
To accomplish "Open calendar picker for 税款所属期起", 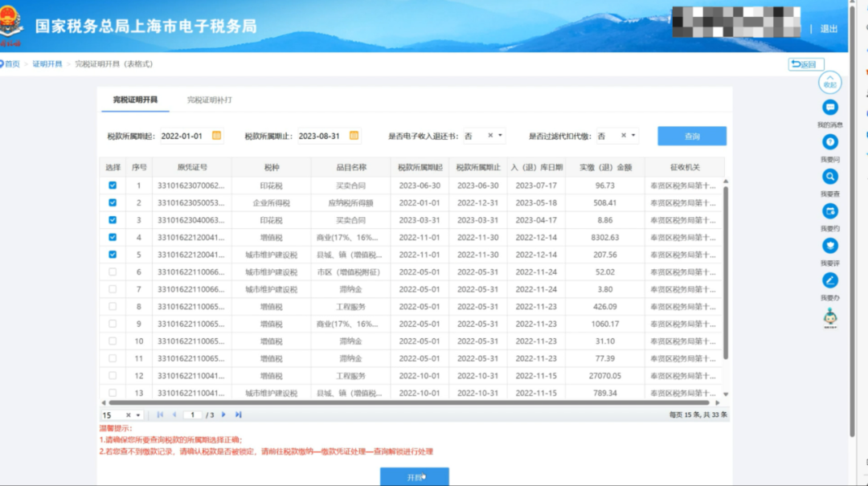I will (x=216, y=136).
